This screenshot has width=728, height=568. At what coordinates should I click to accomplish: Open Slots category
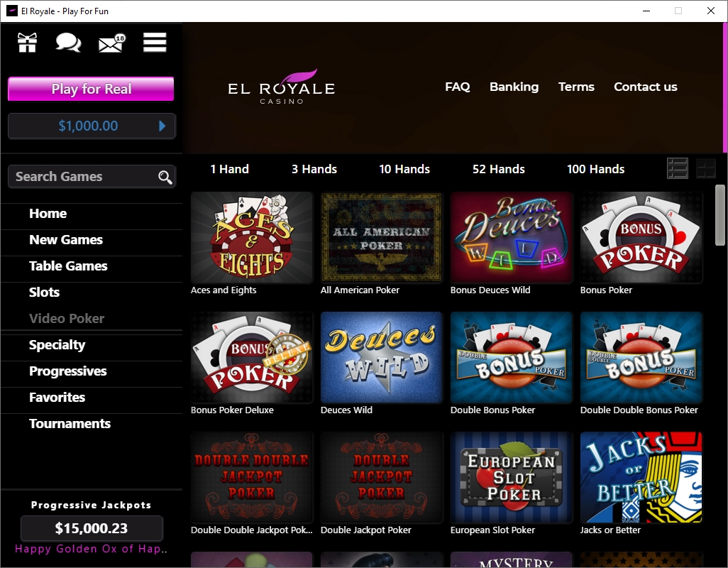point(44,292)
